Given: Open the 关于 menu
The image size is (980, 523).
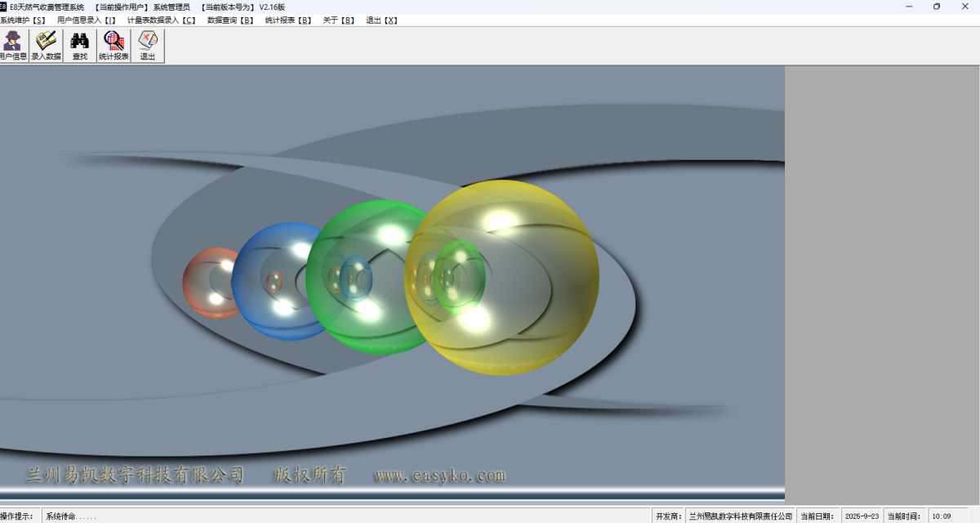Looking at the screenshot, I should point(339,20).
